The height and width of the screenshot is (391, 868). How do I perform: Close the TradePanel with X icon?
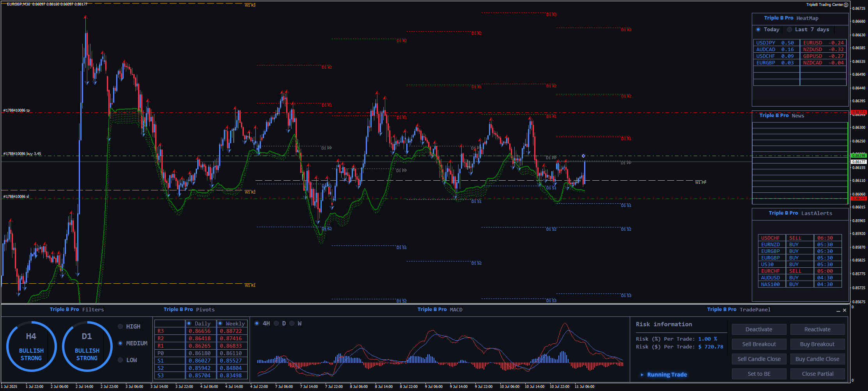[845, 310]
